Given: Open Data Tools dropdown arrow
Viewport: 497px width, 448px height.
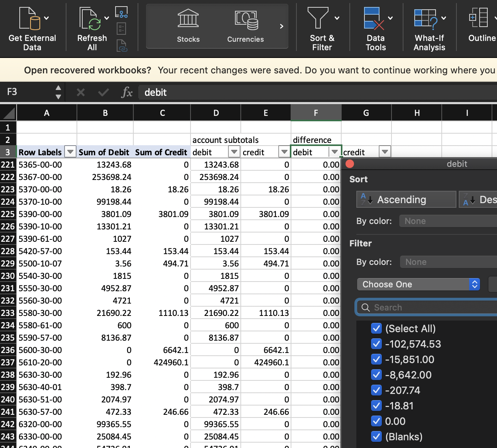Looking at the screenshot, I should [390, 18].
